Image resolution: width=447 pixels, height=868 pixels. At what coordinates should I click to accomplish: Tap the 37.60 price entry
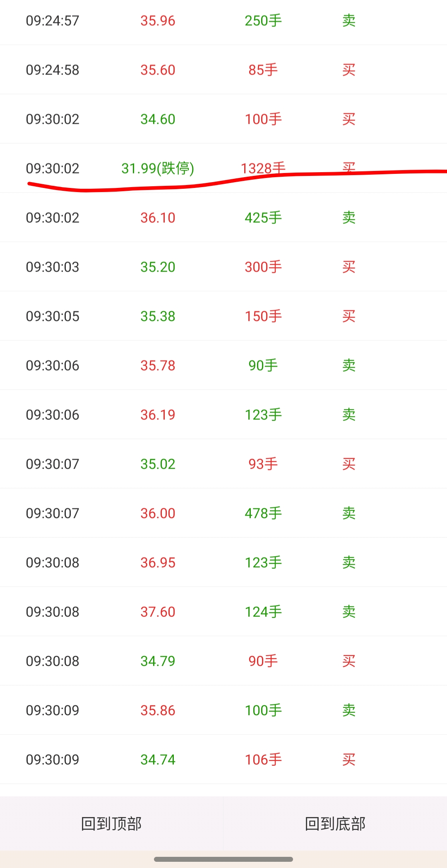point(158,612)
